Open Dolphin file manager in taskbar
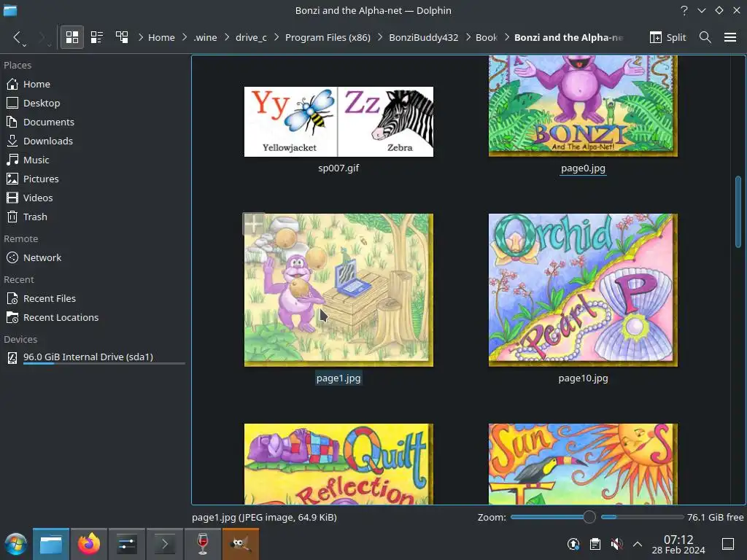This screenshot has height=560, width=747. point(51,544)
